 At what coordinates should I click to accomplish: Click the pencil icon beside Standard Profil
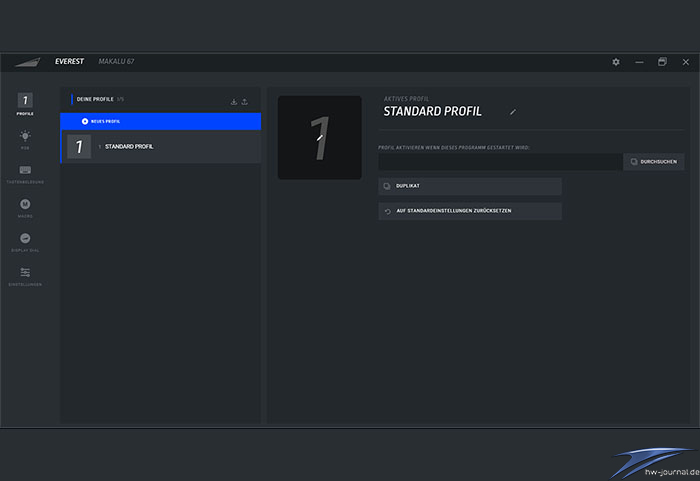coord(512,112)
